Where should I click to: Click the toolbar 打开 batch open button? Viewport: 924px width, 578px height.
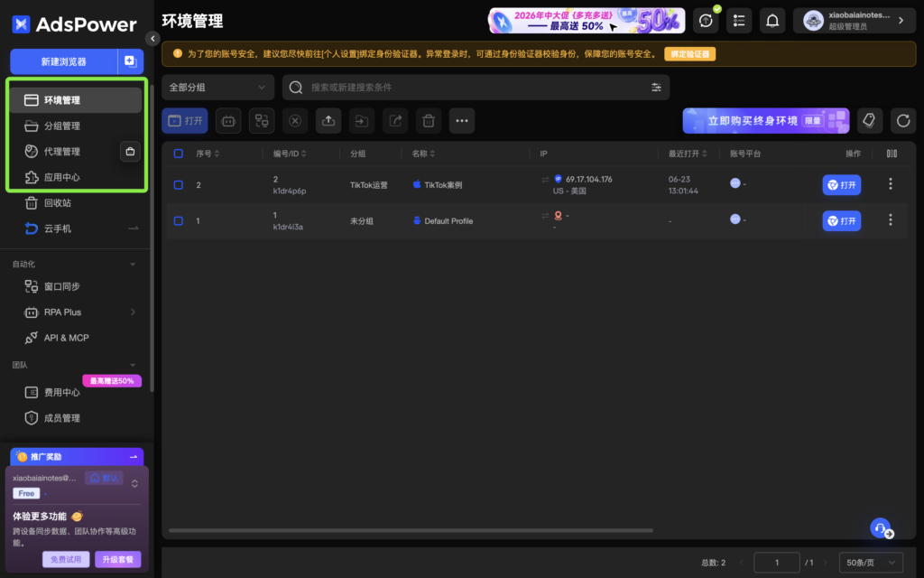pos(185,121)
